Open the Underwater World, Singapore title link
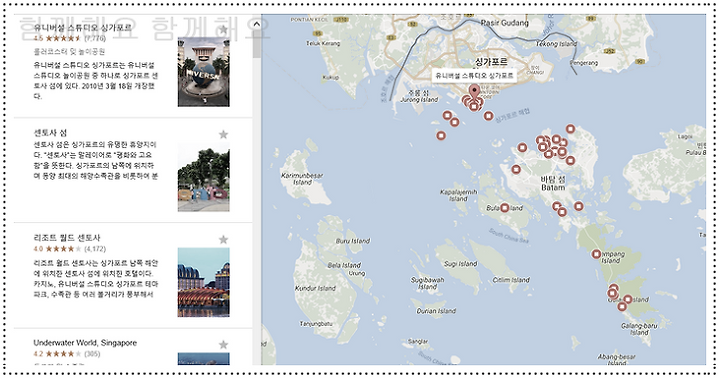 pos(85,343)
